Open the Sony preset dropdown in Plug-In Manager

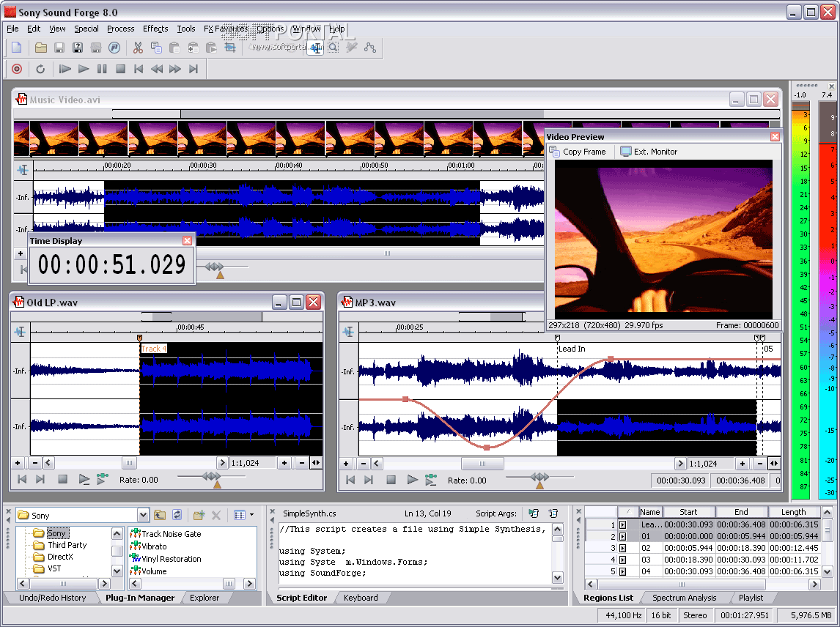[x=144, y=513]
